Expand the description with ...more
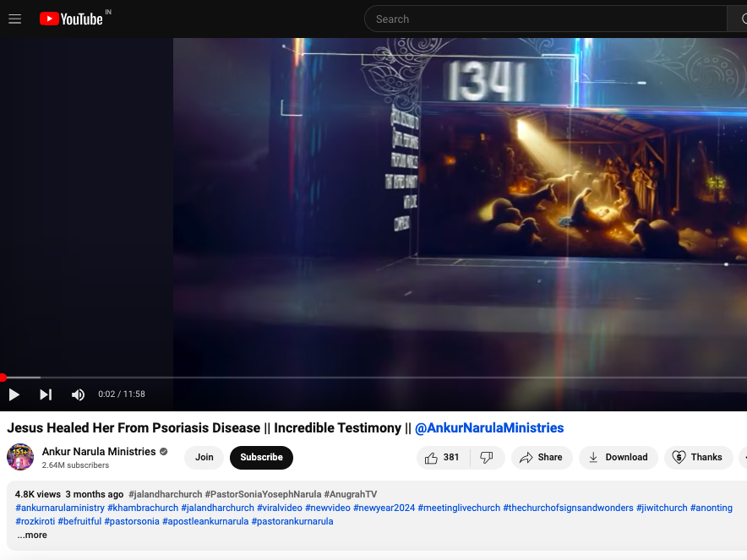Image resolution: width=747 pixels, height=560 pixels. tap(32, 535)
